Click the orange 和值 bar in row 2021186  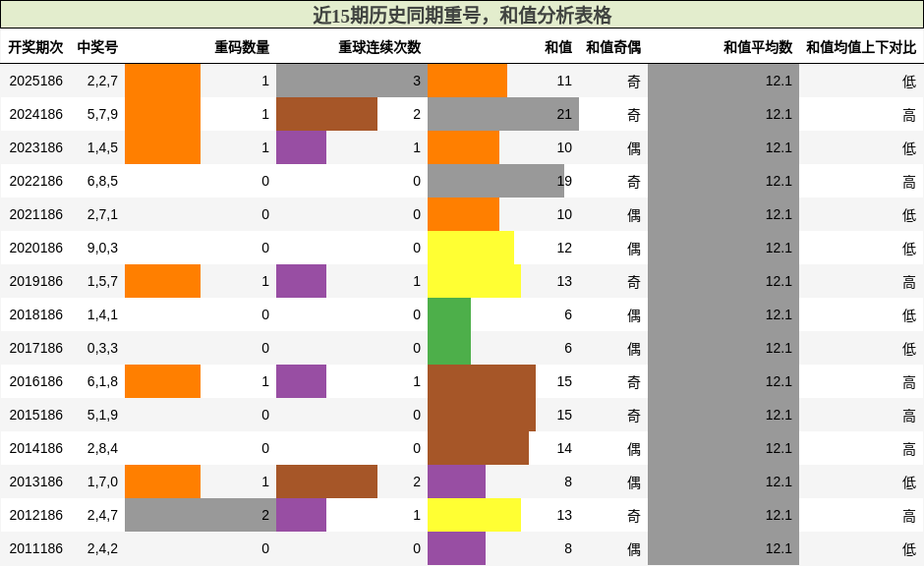(463, 214)
